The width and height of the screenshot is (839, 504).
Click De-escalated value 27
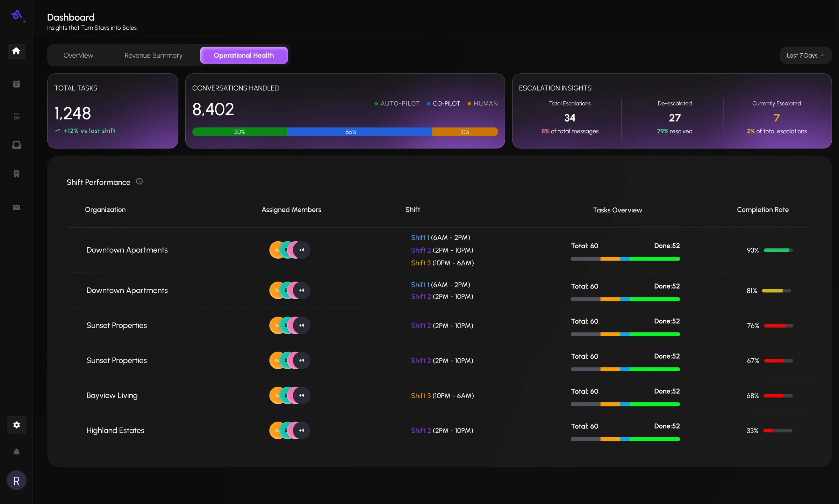point(675,118)
